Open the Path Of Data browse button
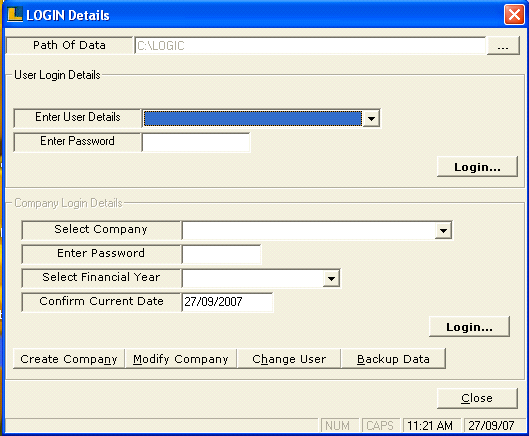The width and height of the screenshot is (529, 436). click(503, 46)
